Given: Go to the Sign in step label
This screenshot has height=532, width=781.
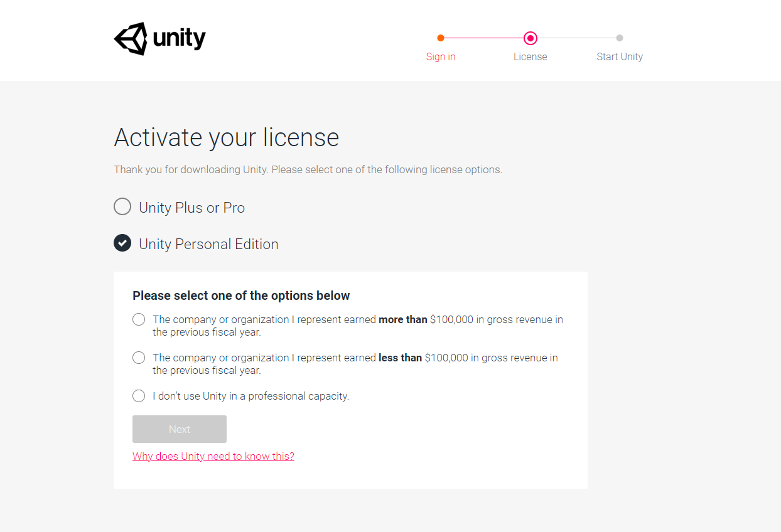Looking at the screenshot, I should coord(441,56).
